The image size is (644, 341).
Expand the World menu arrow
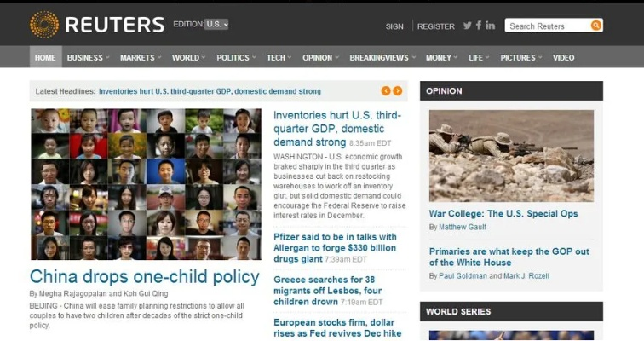[x=204, y=57]
